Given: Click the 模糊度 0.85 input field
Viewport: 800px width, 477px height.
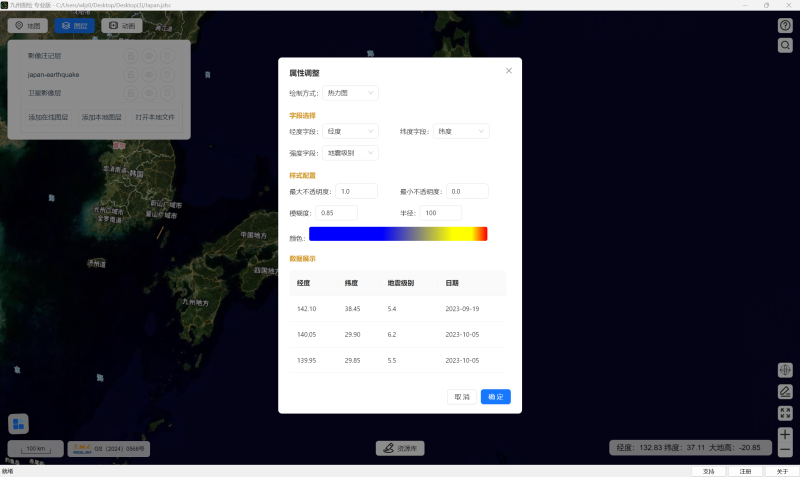Looking at the screenshot, I should point(336,213).
